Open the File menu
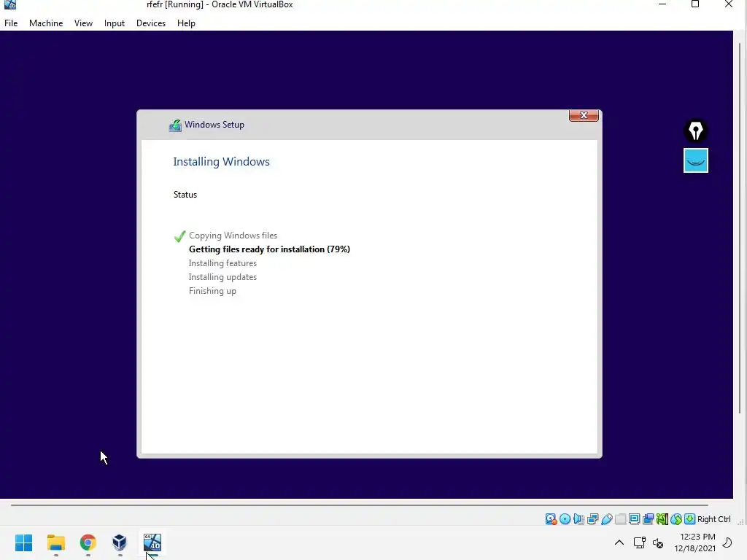This screenshot has width=747, height=560. [x=11, y=23]
